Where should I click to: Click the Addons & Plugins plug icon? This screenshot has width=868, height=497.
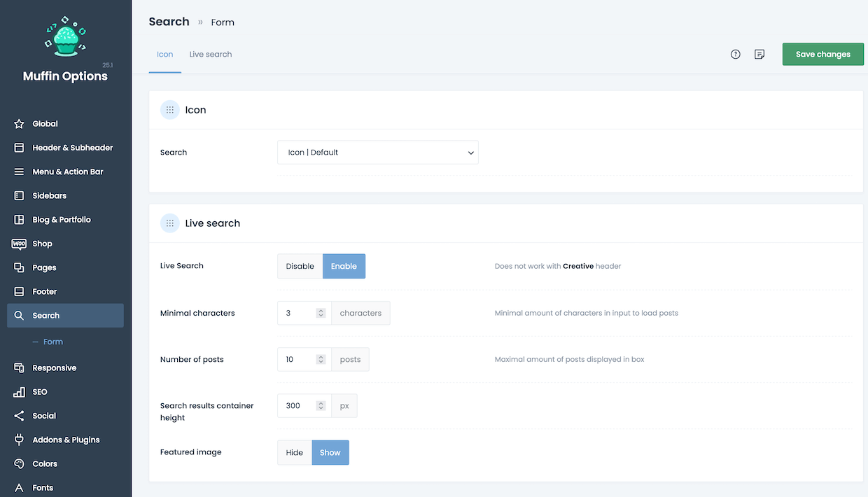click(19, 440)
